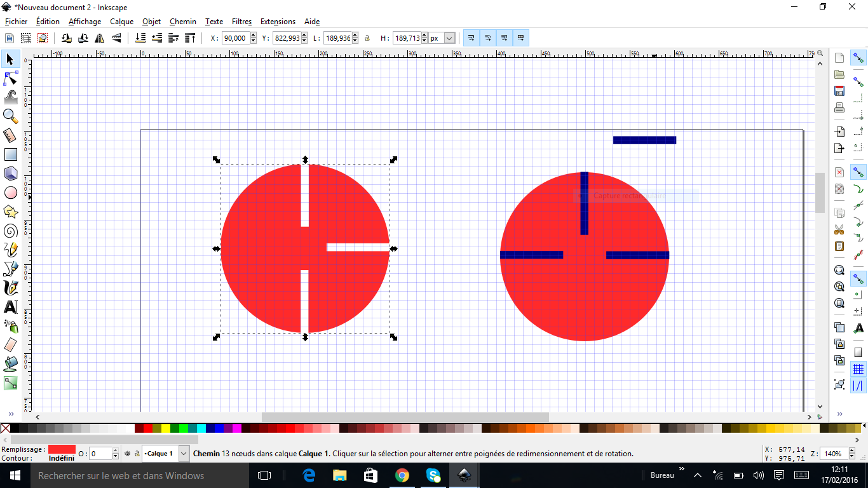The height and width of the screenshot is (488, 868).
Task: Select the Node editing tool
Action: pyautogui.click(x=10, y=78)
